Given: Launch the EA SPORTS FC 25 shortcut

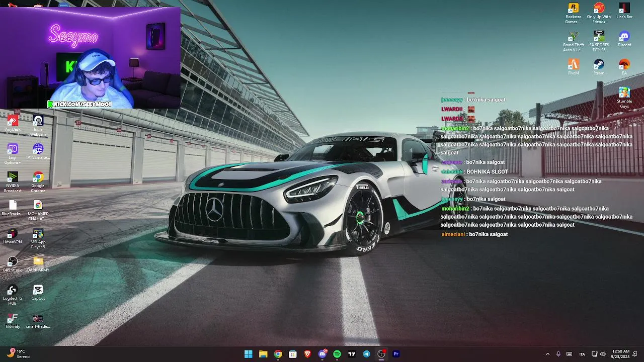Looking at the screenshot, I should coord(599,41).
